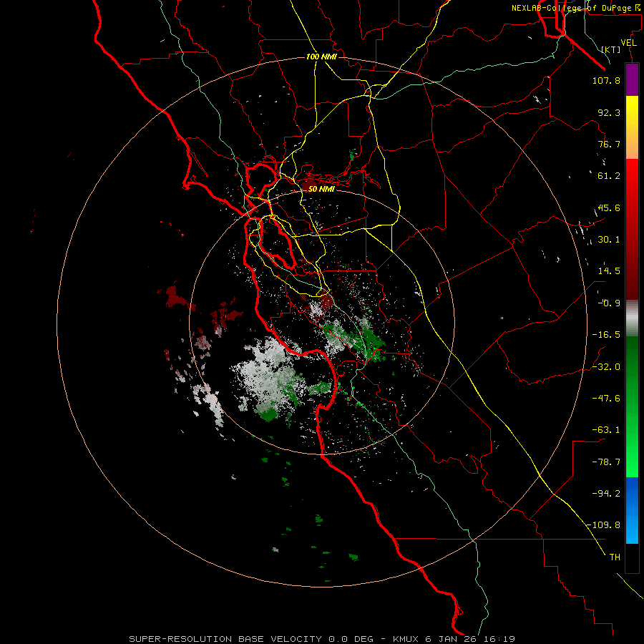Select the -63.1 scale value
644x644 pixels.
(606, 430)
